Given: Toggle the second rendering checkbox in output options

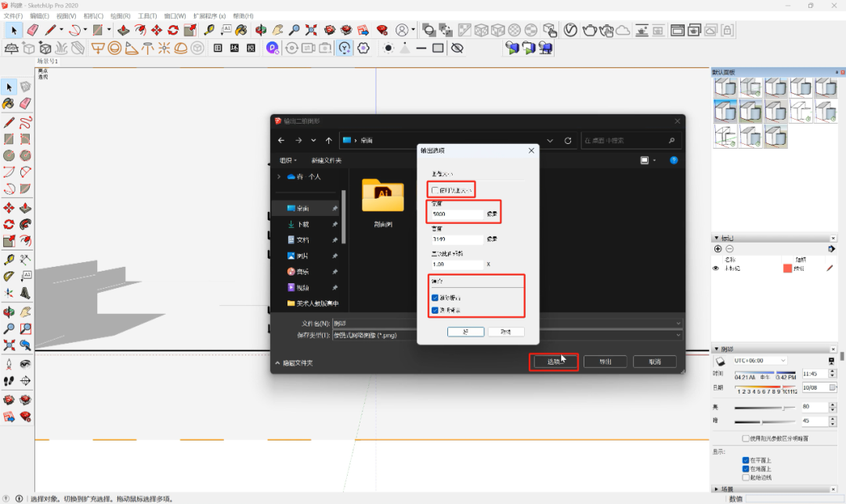Looking at the screenshot, I should (x=435, y=310).
